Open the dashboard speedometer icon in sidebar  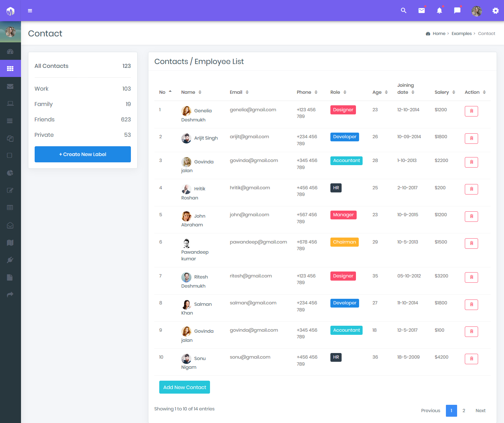pos(10,51)
